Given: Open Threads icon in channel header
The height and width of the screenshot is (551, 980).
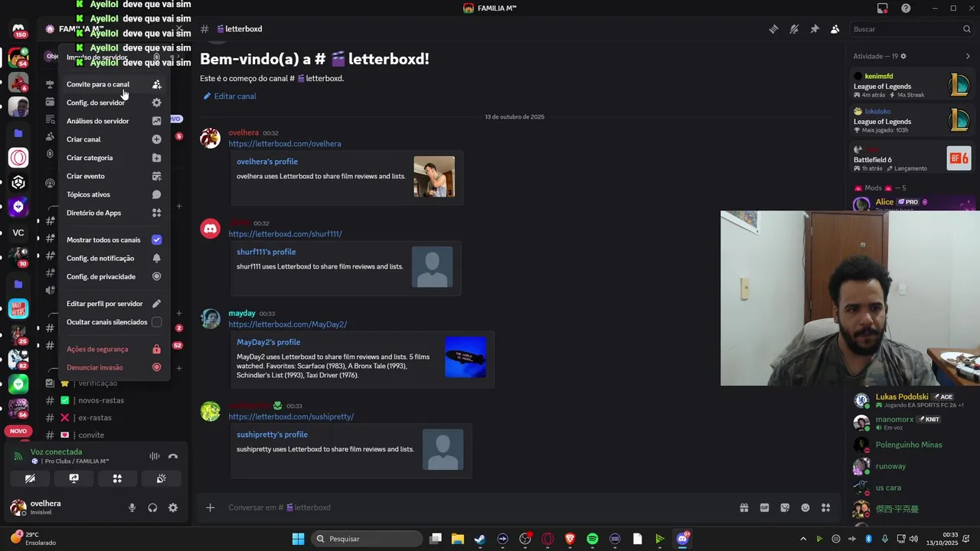Looking at the screenshot, I should [x=774, y=29].
